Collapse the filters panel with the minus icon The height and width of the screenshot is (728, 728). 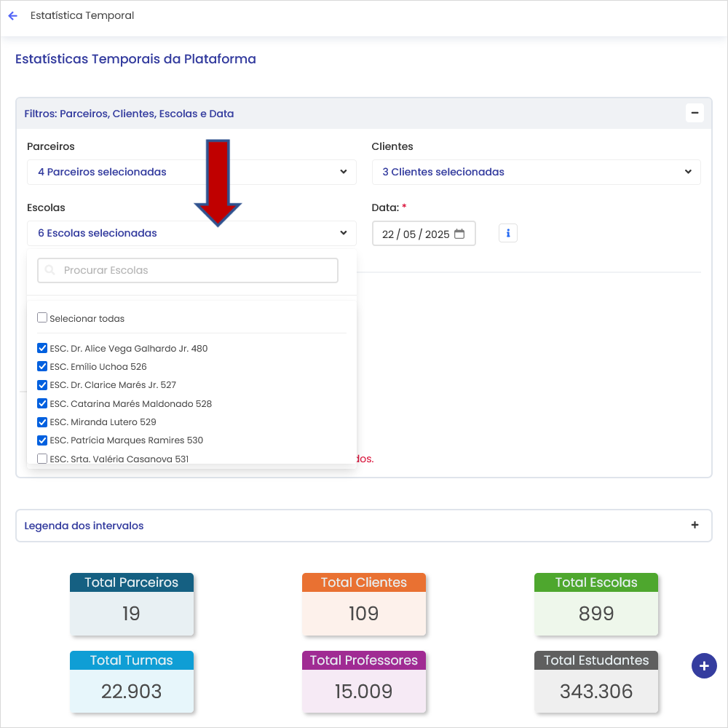[695, 113]
